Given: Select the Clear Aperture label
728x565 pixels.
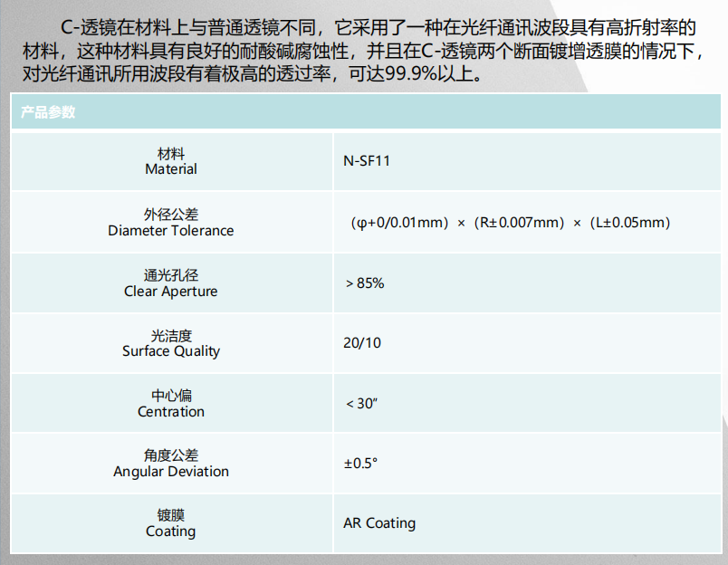Looking at the screenshot, I should click(171, 283).
